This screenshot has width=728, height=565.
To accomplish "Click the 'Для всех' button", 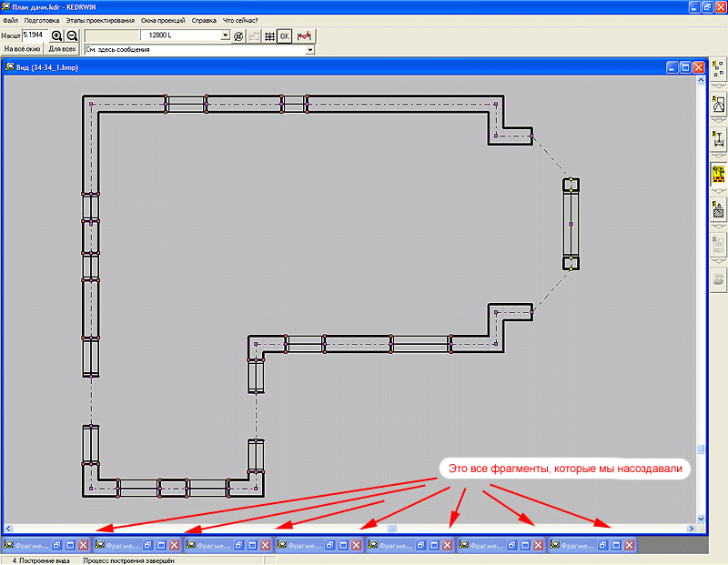I will [x=62, y=49].
